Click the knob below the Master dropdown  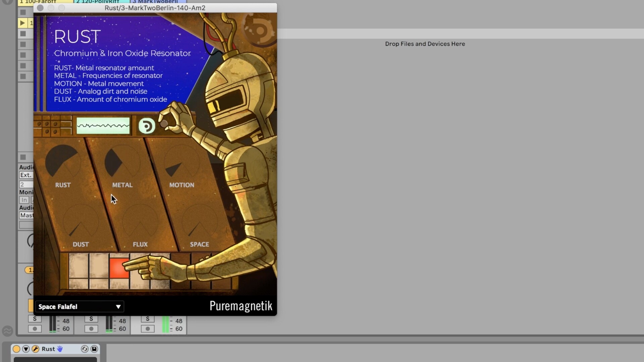[31, 241]
